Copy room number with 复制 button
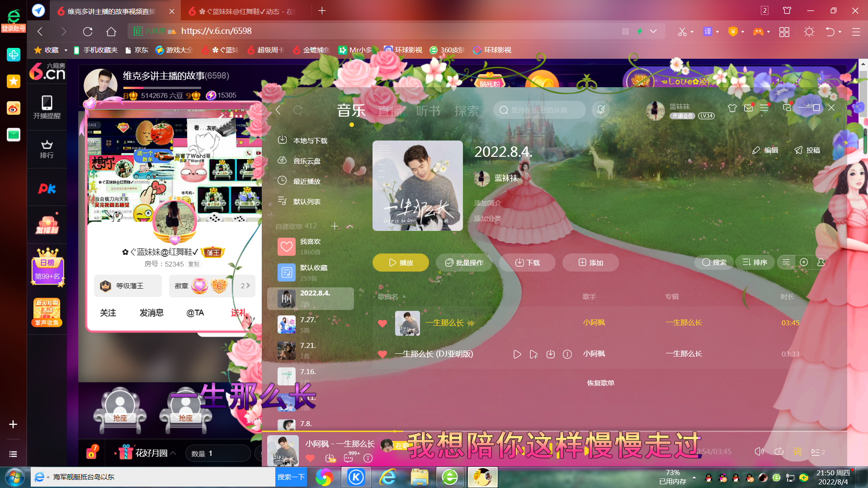Screen dimensions: 868x488 [x=193, y=264]
